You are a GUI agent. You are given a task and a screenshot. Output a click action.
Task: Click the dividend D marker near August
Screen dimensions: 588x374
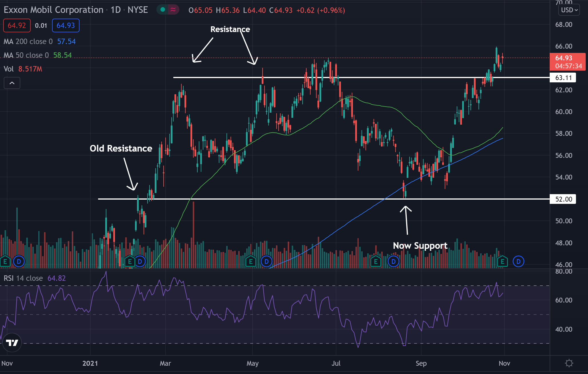click(x=394, y=261)
